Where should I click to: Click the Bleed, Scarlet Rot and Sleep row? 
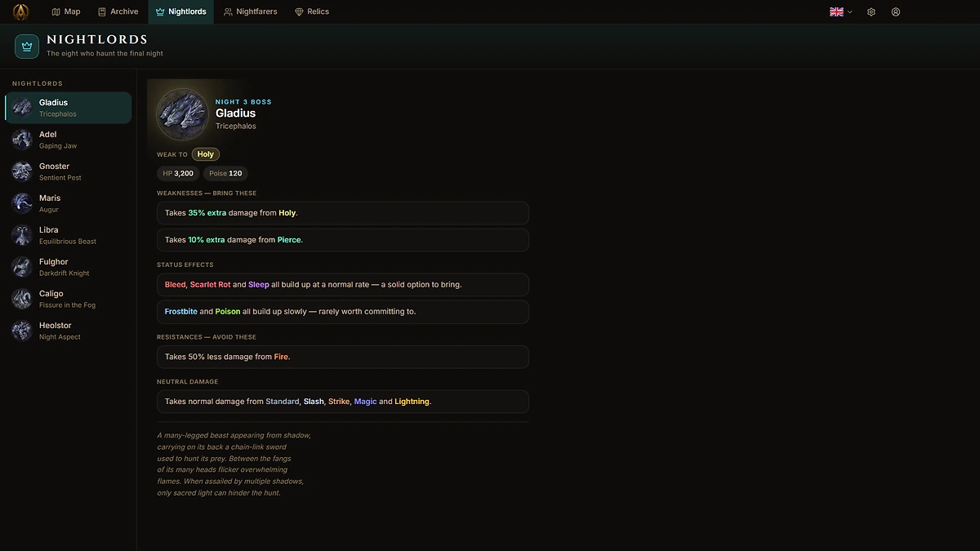point(343,285)
